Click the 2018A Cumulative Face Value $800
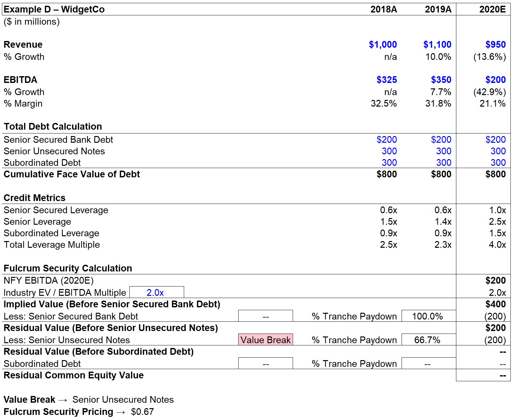Viewport: 513px width, 420px height. pos(387,174)
